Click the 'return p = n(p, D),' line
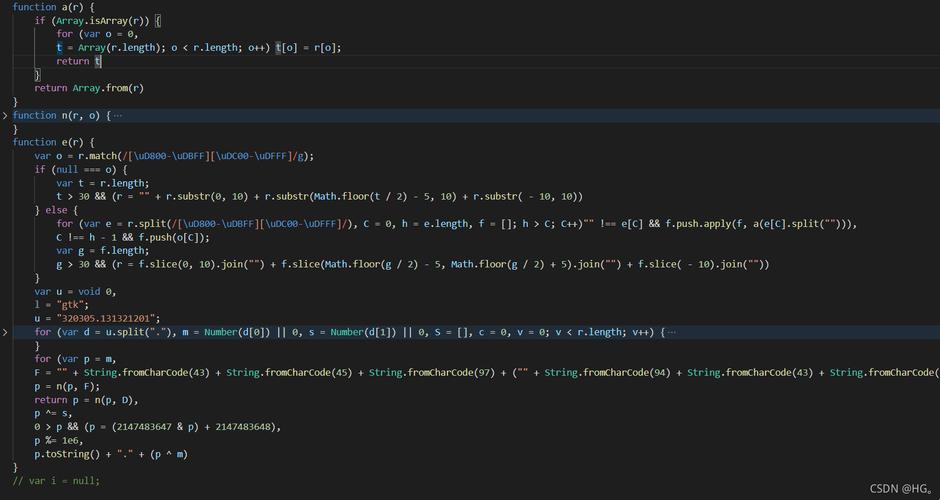This screenshot has height=500, width=940. coord(86,400)
